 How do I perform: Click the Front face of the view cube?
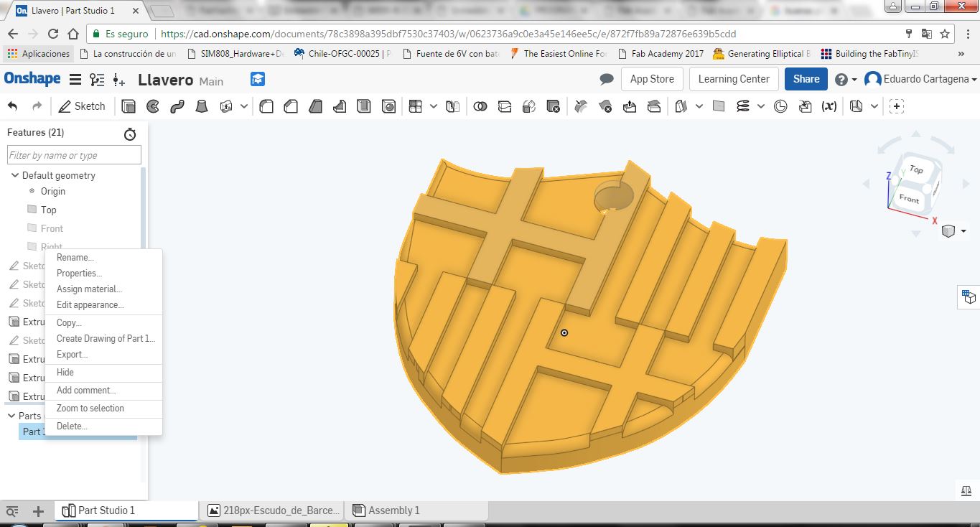pyautogui.click(x=908, y=198)
